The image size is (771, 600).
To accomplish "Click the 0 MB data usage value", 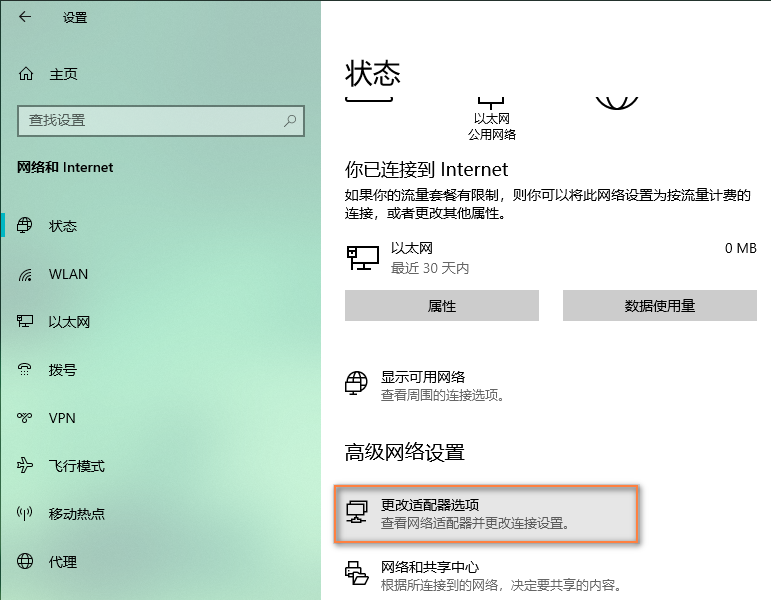I will tap(741, 248).
